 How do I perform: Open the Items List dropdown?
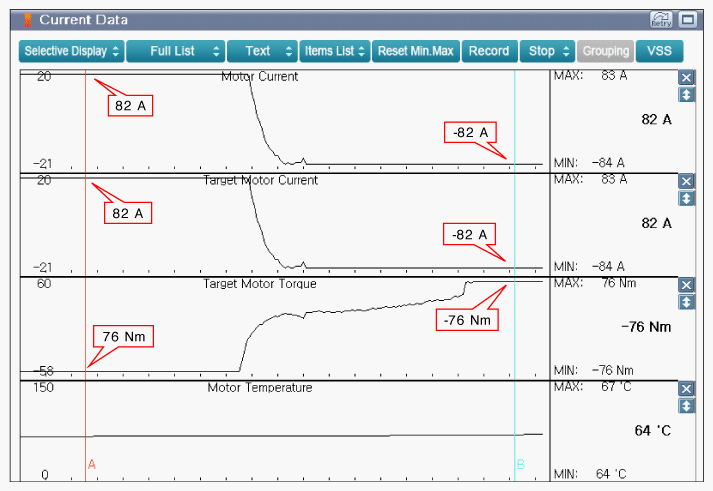click(335, 51)
